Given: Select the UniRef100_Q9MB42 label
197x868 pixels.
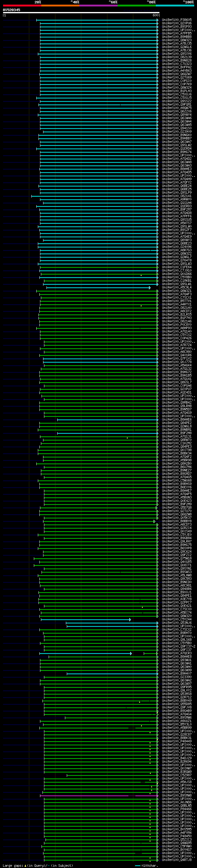Looking at the screenshot, I should pyautogui.click(x=177, y=403).
